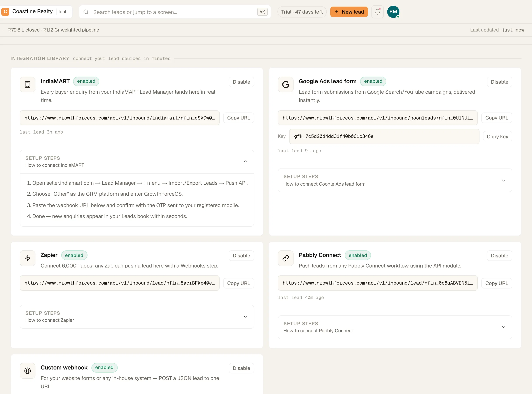Select the Google Ads googleleads URL field
The width and height of the screenshot is (532, 394).
pyautogui.click(x=378, y=118)
